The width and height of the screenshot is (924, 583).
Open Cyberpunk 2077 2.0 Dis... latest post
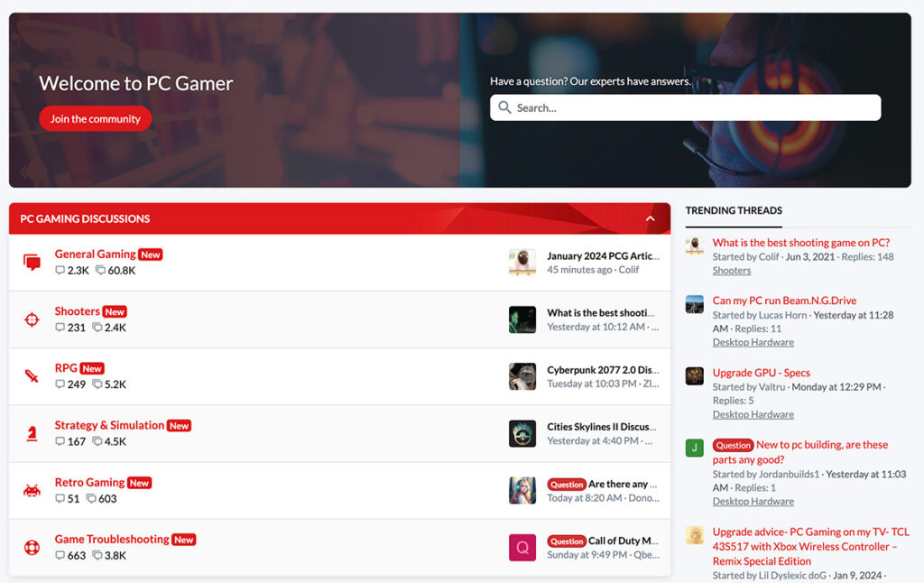[603, 370]
